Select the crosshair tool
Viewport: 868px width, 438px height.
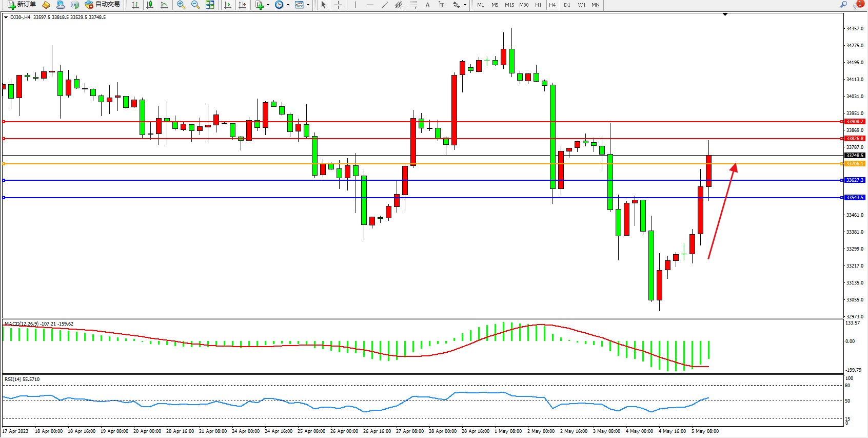coord(339,5)
